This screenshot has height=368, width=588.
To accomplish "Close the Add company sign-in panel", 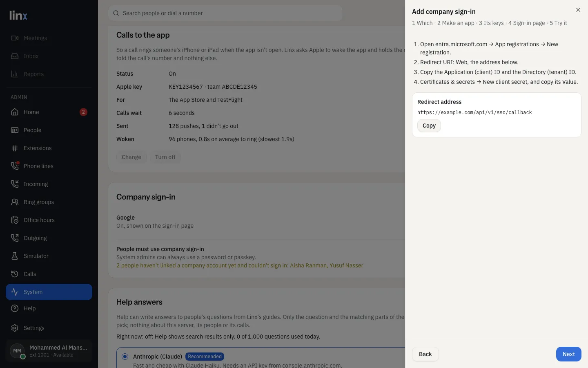I will [x=578, y=10].
